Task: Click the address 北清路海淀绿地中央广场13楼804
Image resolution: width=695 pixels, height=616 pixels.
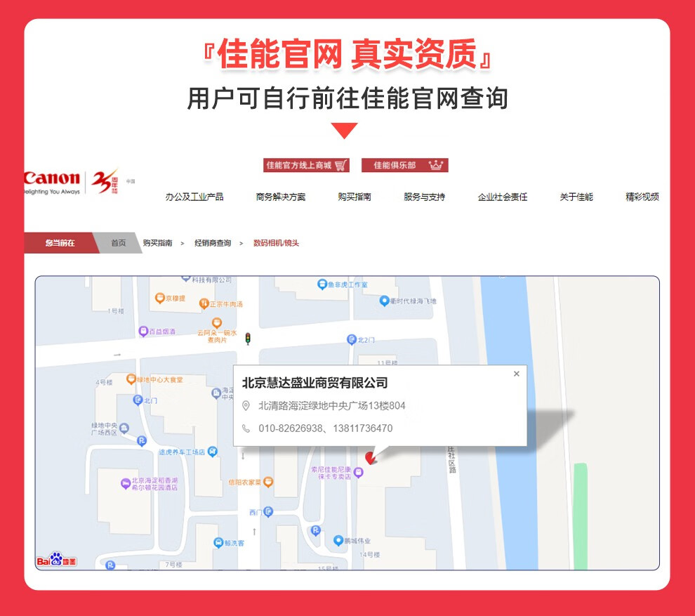Action: [x=332, y=405]
